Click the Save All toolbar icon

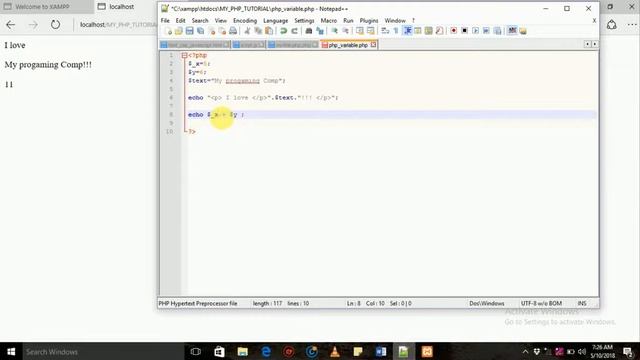pyautogui.click(x=200, y=31)
